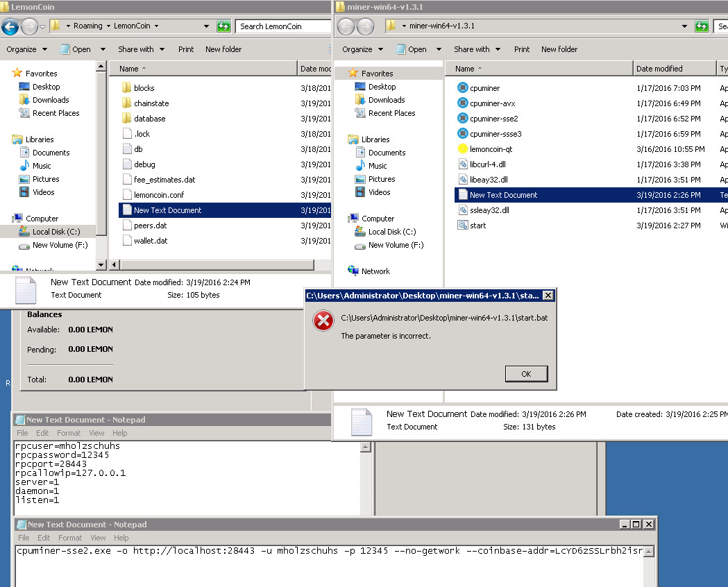Expand the Open button arrow in LemonCoin window
This screenshot has height=587, width=728.
click(x=103, y=49)
